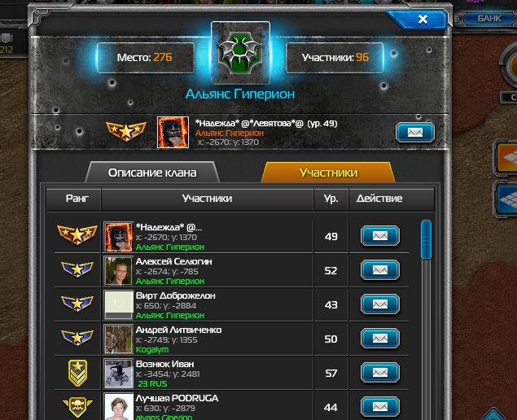
Task: Message Вирт Доброжелон via envelope button
Action: 380,304
